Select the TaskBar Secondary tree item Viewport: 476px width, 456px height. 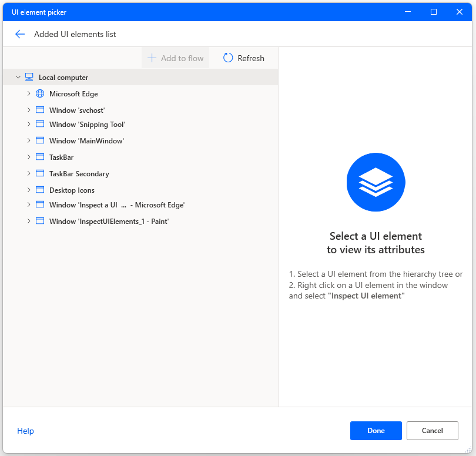(79, 174)
